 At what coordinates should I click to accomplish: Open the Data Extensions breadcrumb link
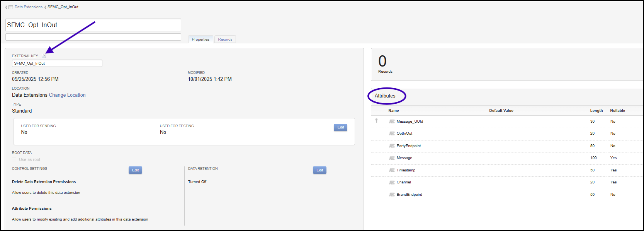[29, 7]
